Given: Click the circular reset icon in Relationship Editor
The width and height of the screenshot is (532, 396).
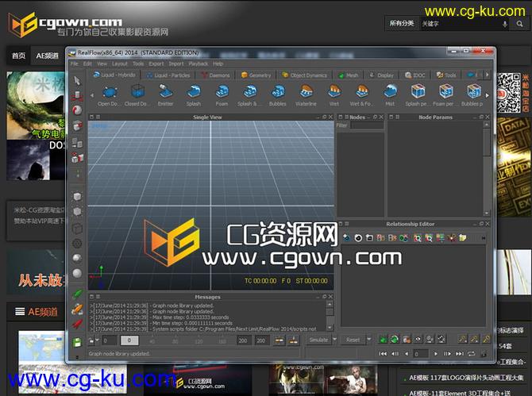Looking at the screenshot, I should click(358, 238).
